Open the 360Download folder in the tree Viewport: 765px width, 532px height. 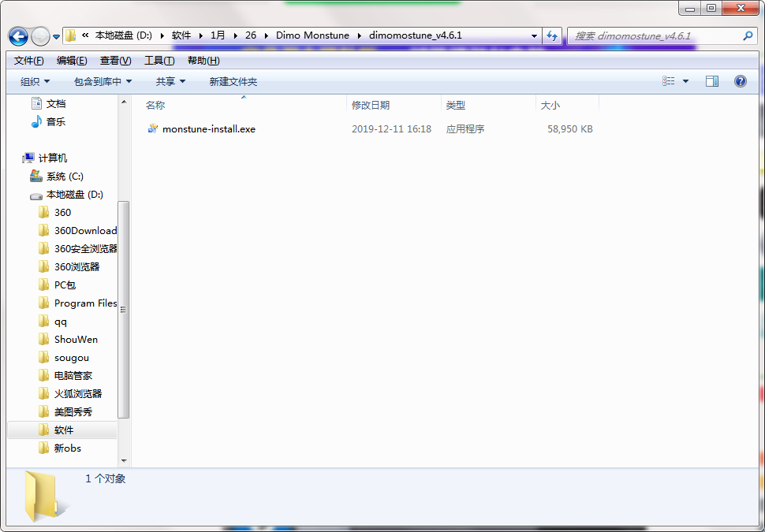(x=85, y=230)
